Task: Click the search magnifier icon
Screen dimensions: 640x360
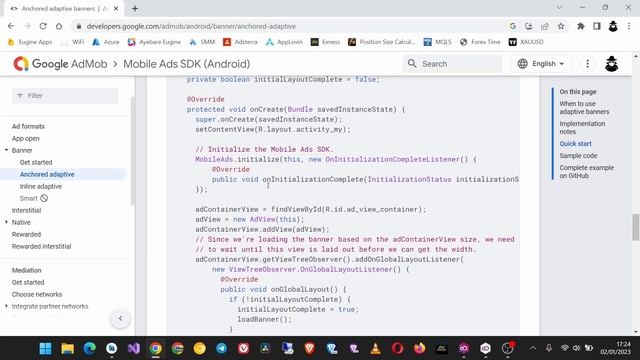Action: click(412, 64)
